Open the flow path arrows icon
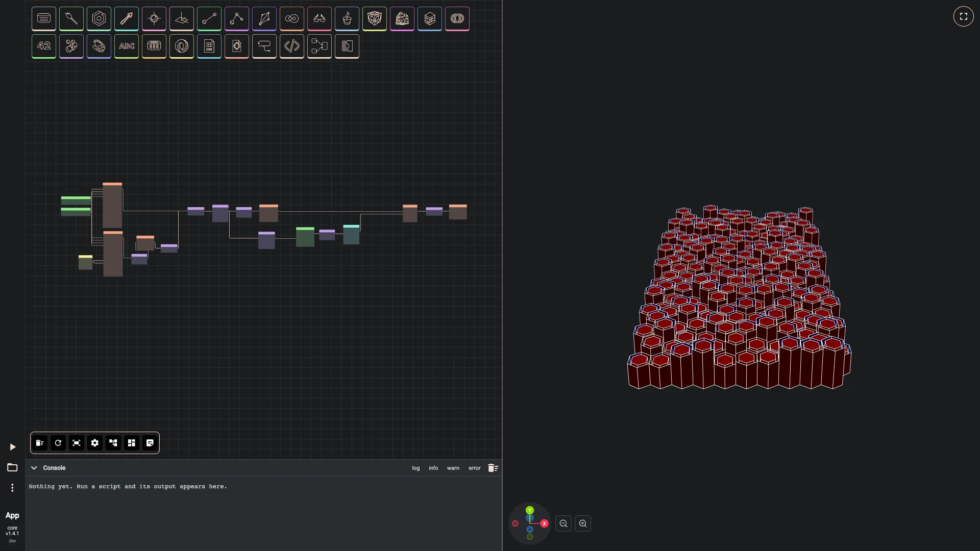Screen dimensions: 980x551 [x=264, y=46]
